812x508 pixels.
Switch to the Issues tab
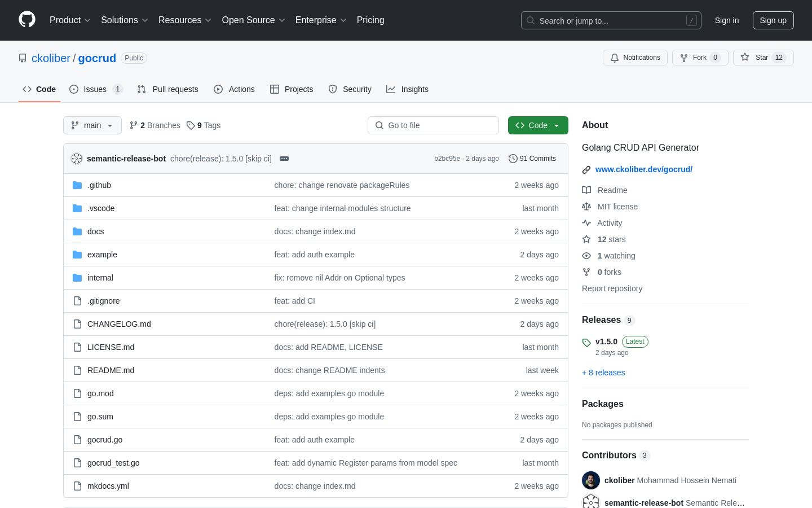tap(96, 89)
